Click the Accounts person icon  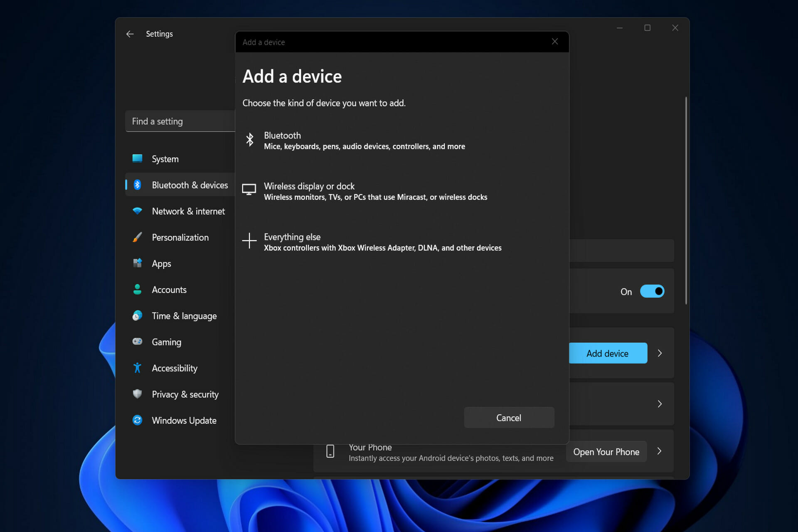click(137, 289)
